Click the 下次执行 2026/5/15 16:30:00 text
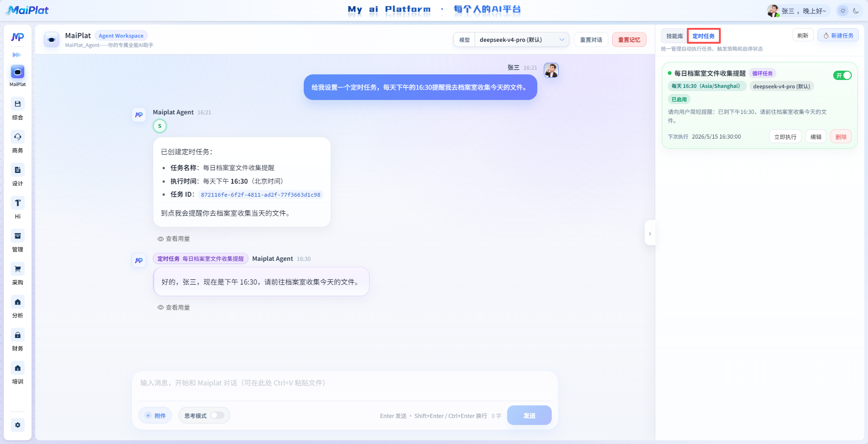Image resolution: width=868 pixels, height=444 pixels. (704, 137)
